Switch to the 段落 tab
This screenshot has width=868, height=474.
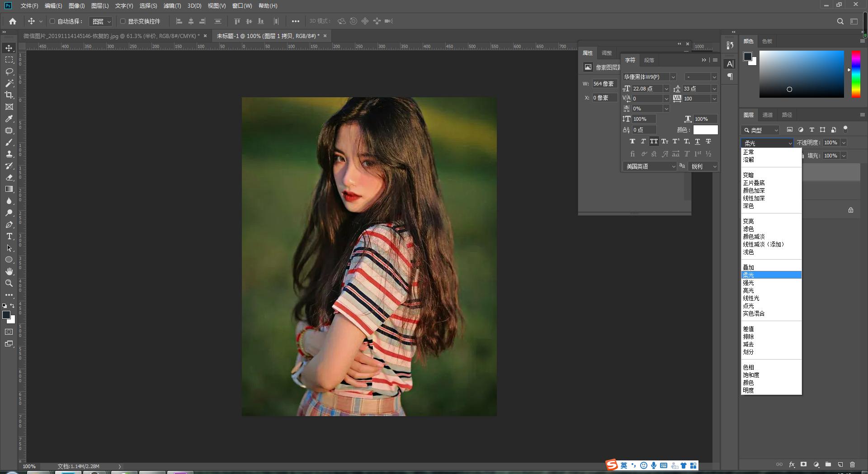click(649, 60)
